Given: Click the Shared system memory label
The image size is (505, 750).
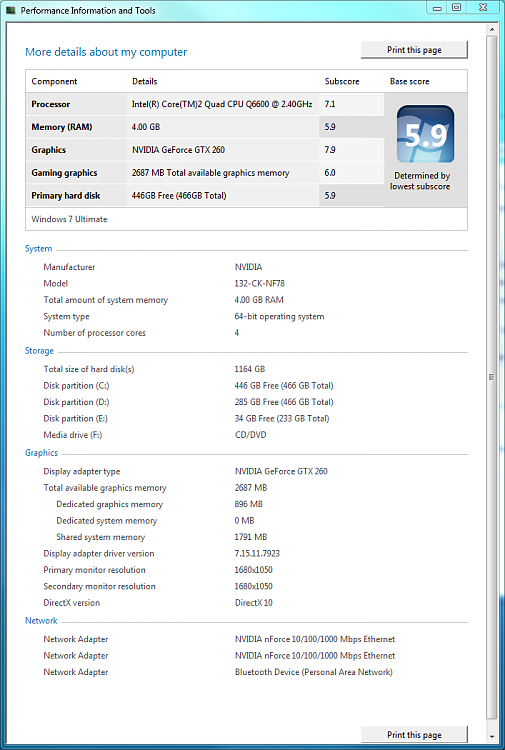Looking at the screenshot, I should (100, 537).
